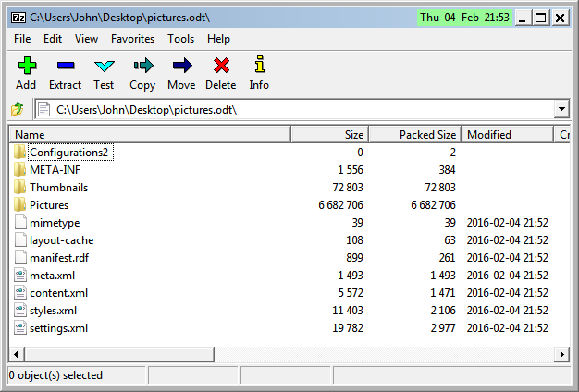Open the Help menu

click(218, 39)
